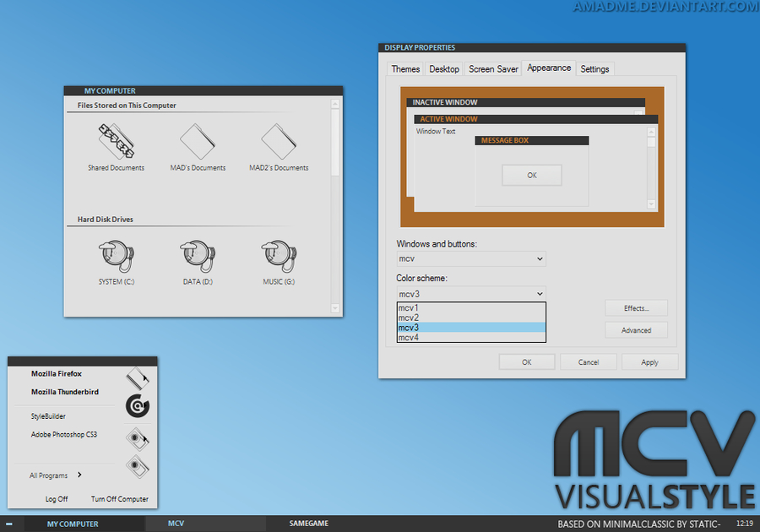The image size is (760, 532).
Task: Click the Active Window preview title bar
Action: [535, 119]
